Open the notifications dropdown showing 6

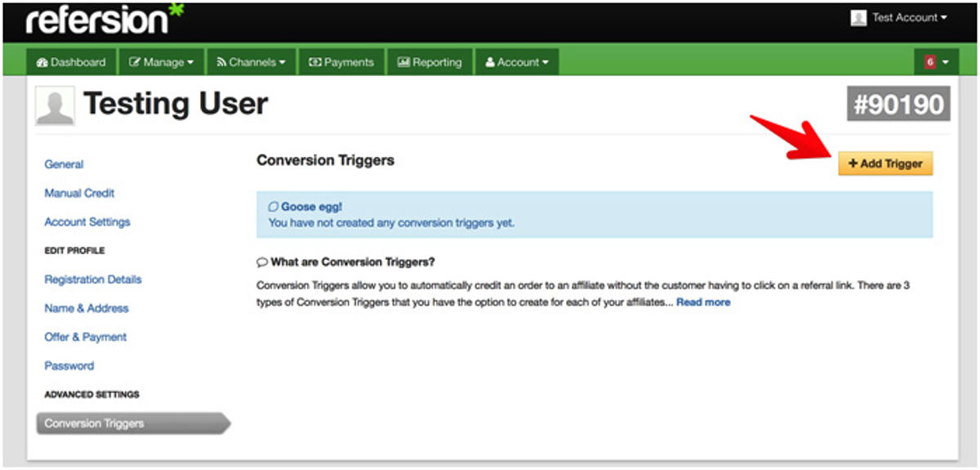(937, 62)
